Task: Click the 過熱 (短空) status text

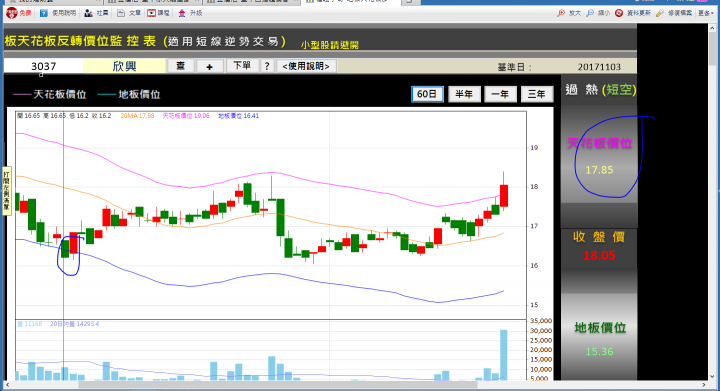Action: click(601, 89)
